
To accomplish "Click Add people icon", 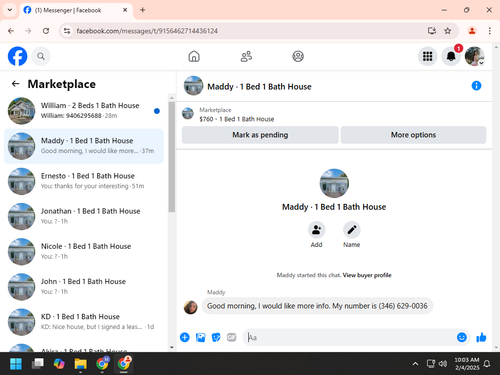I will click(x=316, y=230).
